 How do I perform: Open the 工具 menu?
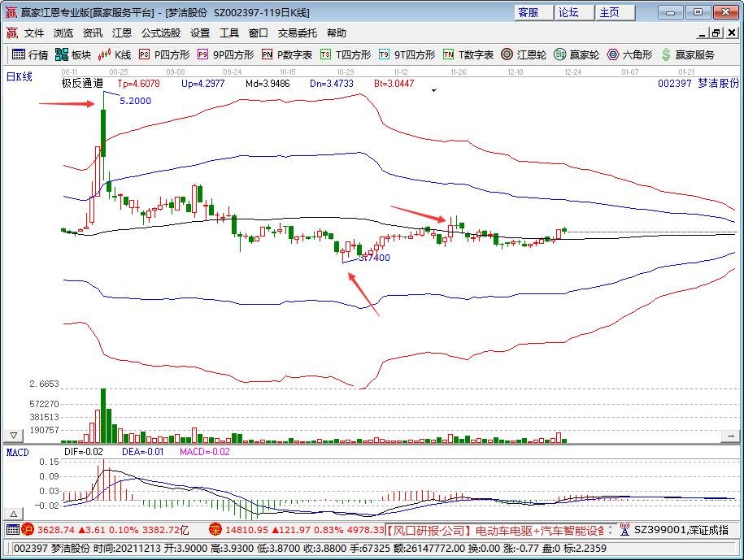coord(229,33)
